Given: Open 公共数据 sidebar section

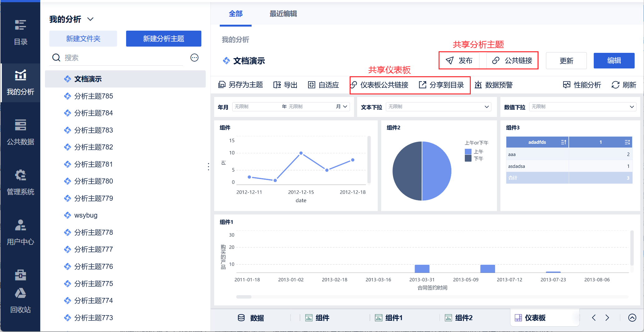Looking at the screenshot, I should (x=20, y=133).
